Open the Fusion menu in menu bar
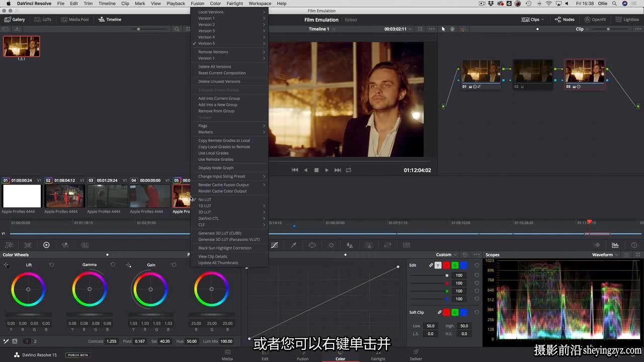Viewport: 644px width, 362px height. coord(197,4)
